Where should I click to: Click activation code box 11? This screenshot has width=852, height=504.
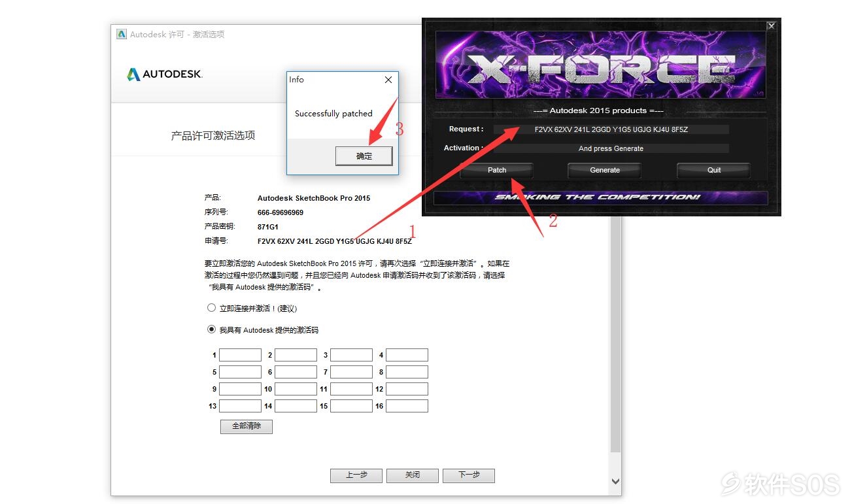tap(351, 389)
